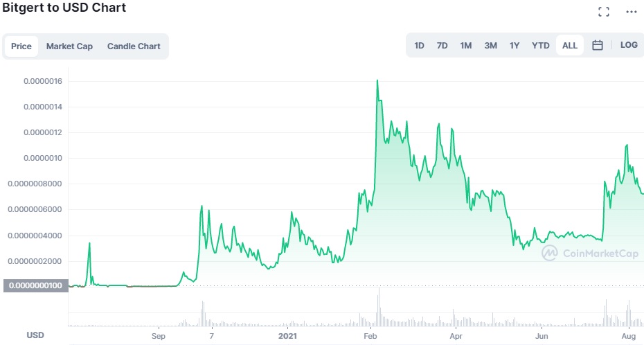Select the 1Y time range
The width and height of the screenshot is (644, 345).
click(x=515, y=46)
